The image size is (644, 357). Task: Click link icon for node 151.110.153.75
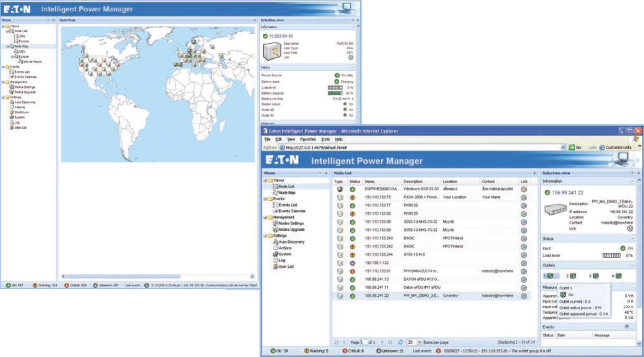(x=523, y=197)
